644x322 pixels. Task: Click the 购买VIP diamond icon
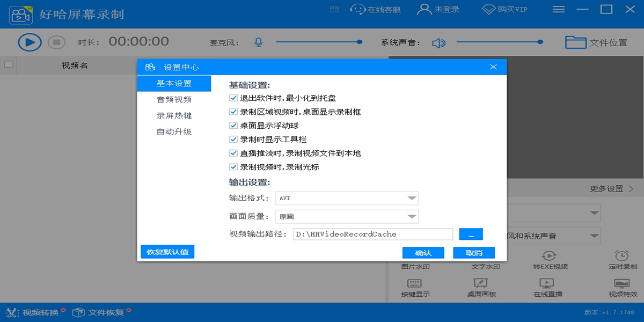[488, 9]
